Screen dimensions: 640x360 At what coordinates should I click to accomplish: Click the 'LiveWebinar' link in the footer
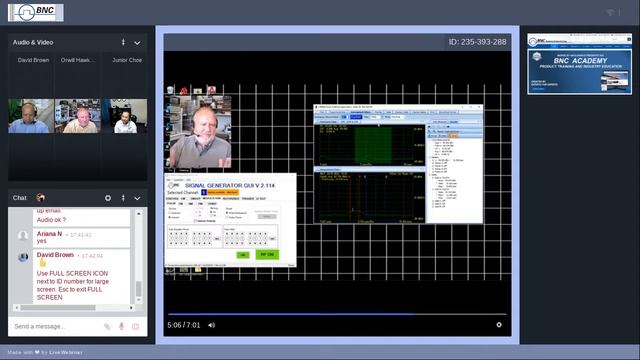[66, 352]
